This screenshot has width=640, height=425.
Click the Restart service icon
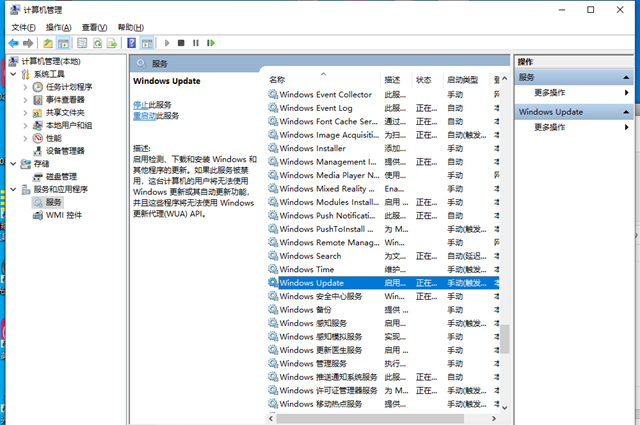click(x=211, y=43)
